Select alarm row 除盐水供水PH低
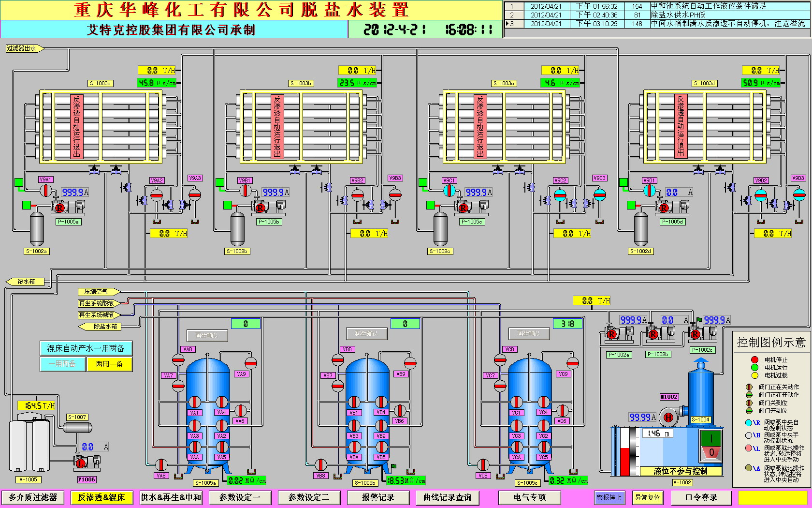The image size is (812, 508). tap(658, 15)
